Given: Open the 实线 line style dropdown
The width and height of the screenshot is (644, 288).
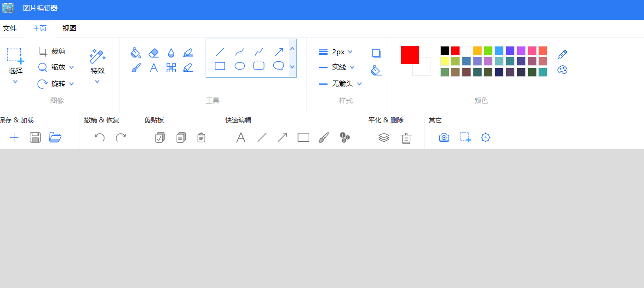Looking at the screenshot, I should 352,67.
